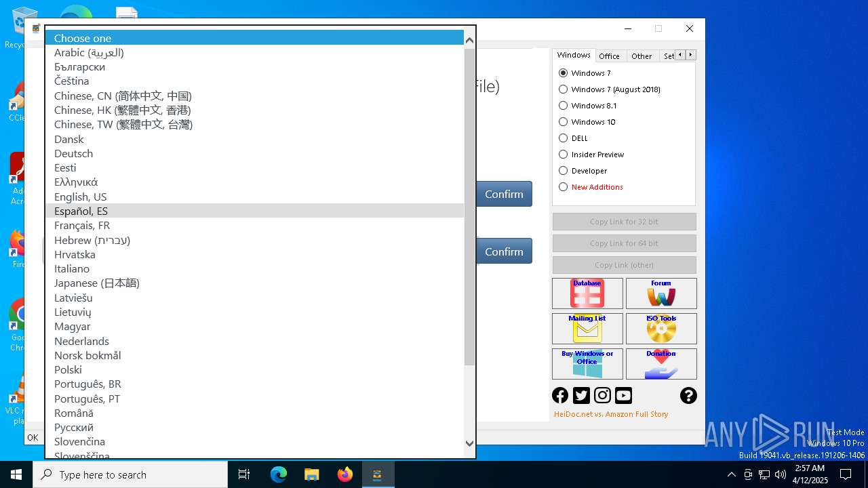Image resolution: width=868 pixels, height=488 pixels.
Task: Open Buy Windows or Office icon
Action: pos(587,364)
